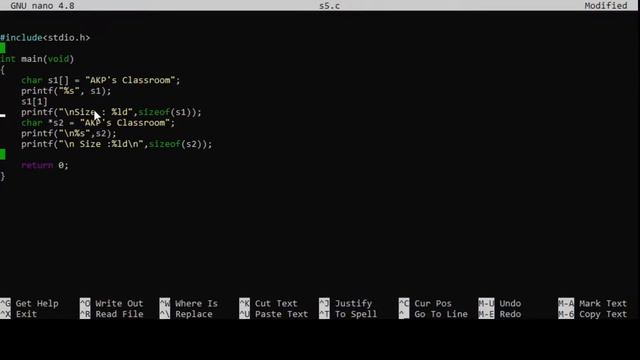
Task: Click the Get Help shortcut
Action: tap(29, 304)
